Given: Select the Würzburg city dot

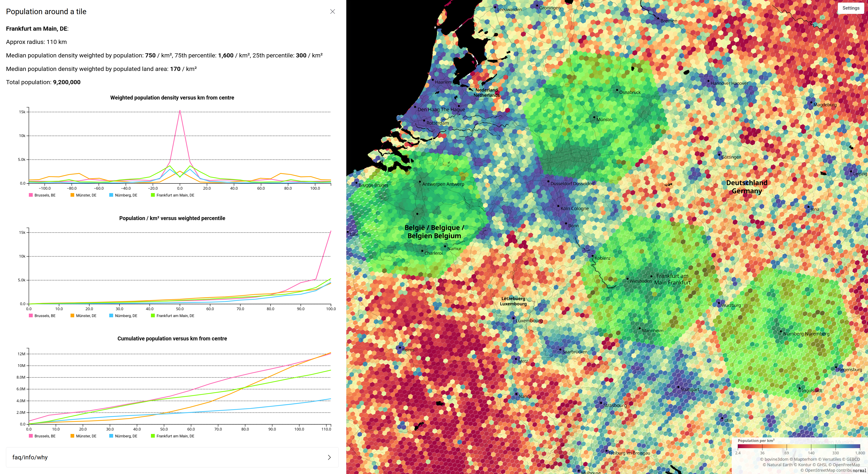Looking at the screenshot, I should coord(719,303).
